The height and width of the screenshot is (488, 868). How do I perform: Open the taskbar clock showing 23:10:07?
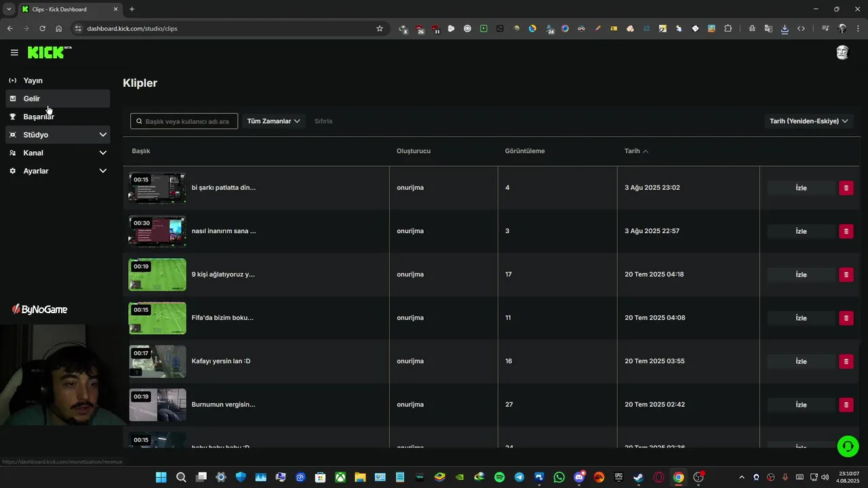pyautogui.click(x=848, y=477)
